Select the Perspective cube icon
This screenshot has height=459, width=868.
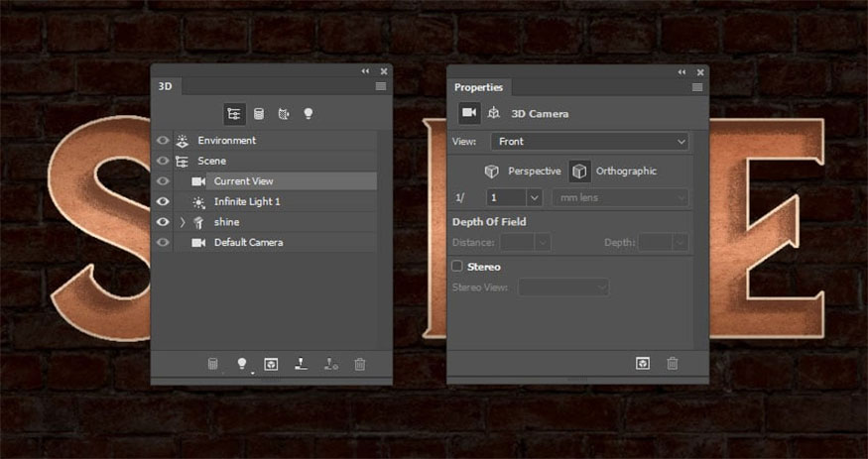pos(492,171)
